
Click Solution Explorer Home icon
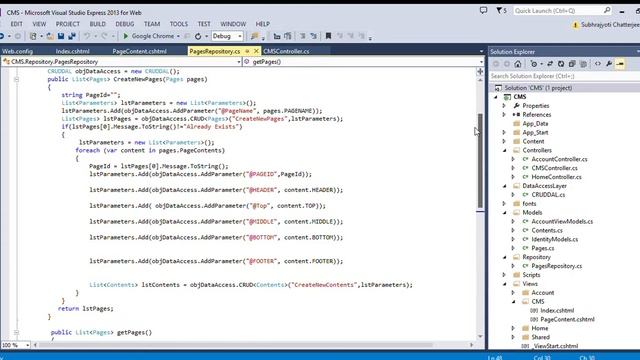pos(518,64)
